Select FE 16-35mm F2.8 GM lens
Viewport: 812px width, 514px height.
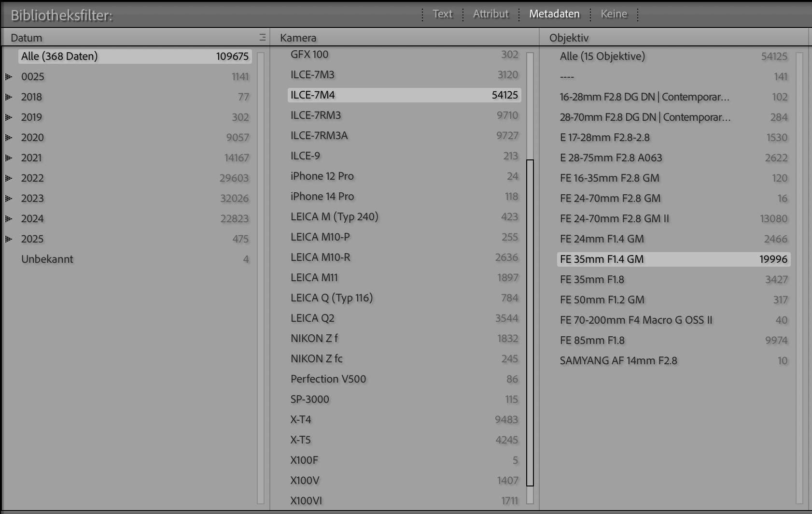pos(674,178)
